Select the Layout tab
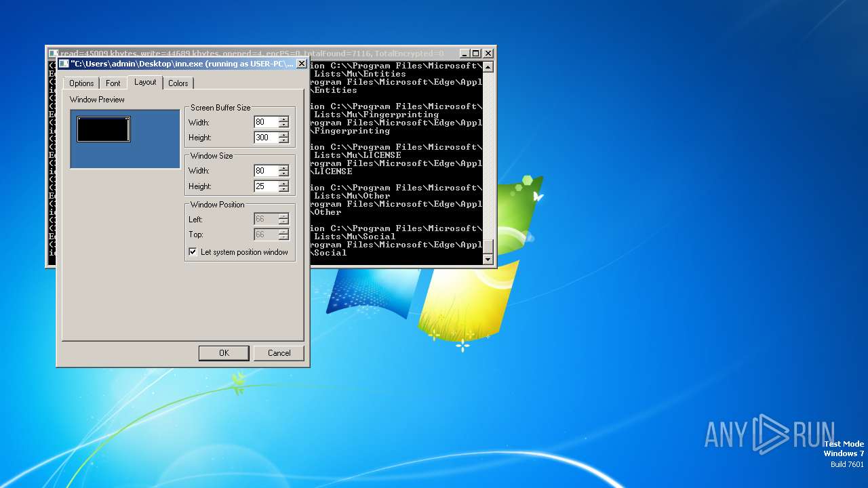Viewport: 868px width, 488px height. pyautogui.click(x=145, y=82)
